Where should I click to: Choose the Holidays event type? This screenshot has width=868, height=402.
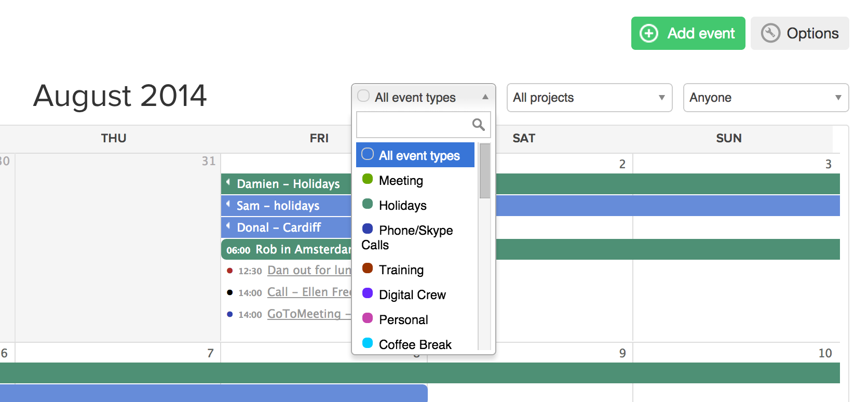pyautogui.click(x=402, y=206)
